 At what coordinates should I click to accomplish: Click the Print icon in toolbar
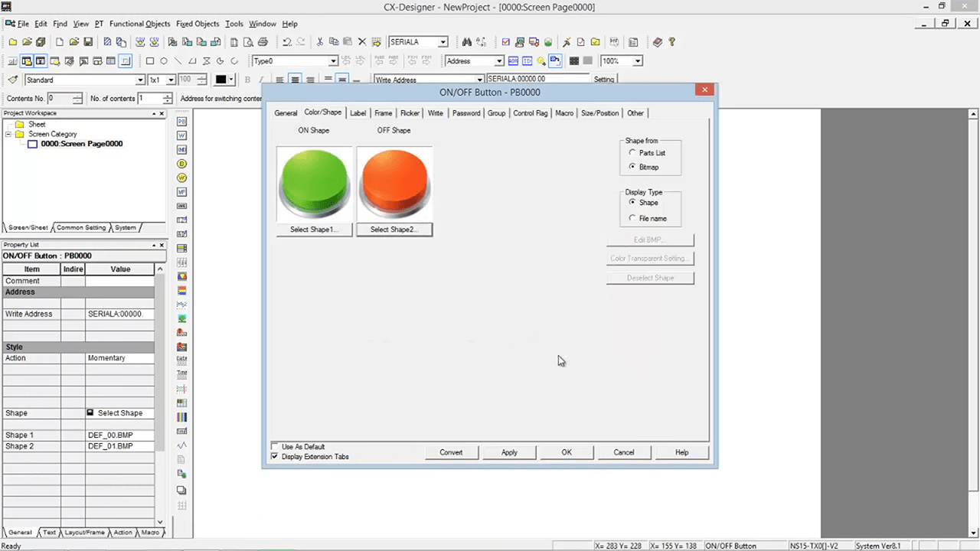(263, 42)
